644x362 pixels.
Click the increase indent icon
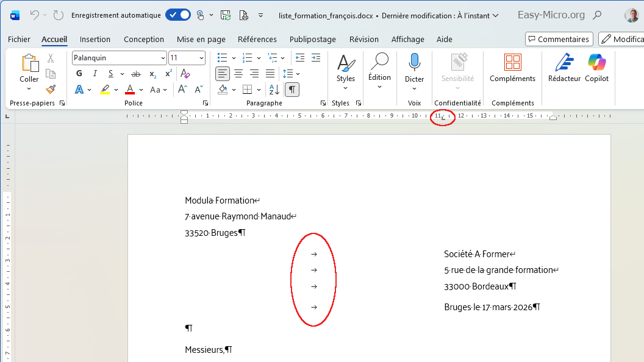(x=315, y=58)
